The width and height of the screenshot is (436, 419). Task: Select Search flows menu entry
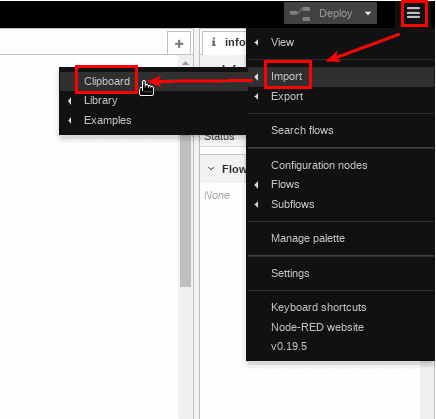pyautogui.click(x=340, y=130)
